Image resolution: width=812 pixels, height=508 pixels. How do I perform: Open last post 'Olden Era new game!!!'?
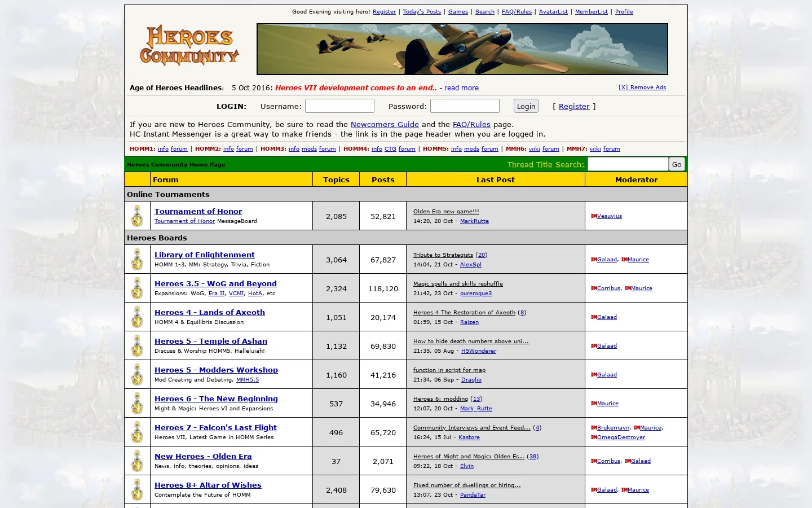point(446,212)
